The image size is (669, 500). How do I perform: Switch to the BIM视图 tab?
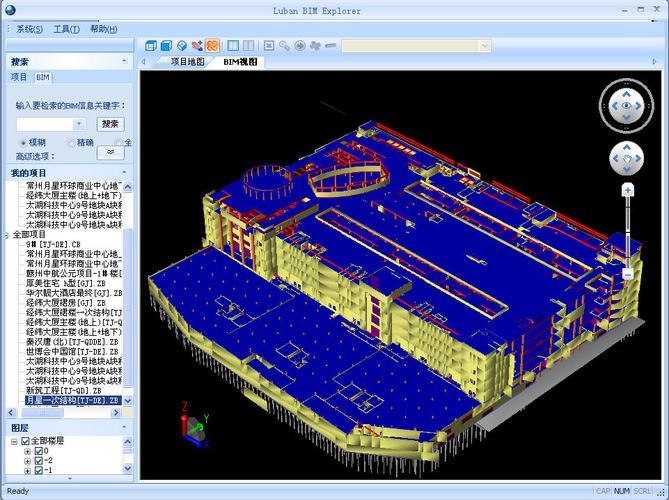pyautogui.click(x=240, y=62)
